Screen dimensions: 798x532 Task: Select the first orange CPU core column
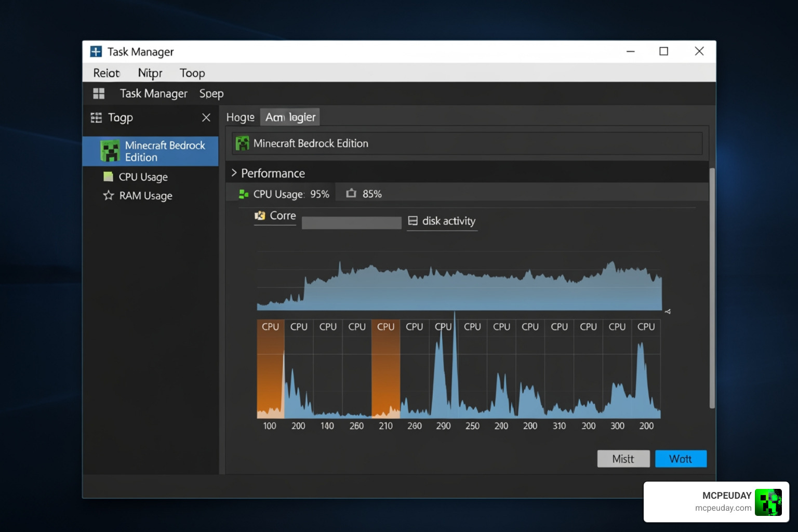270,369
